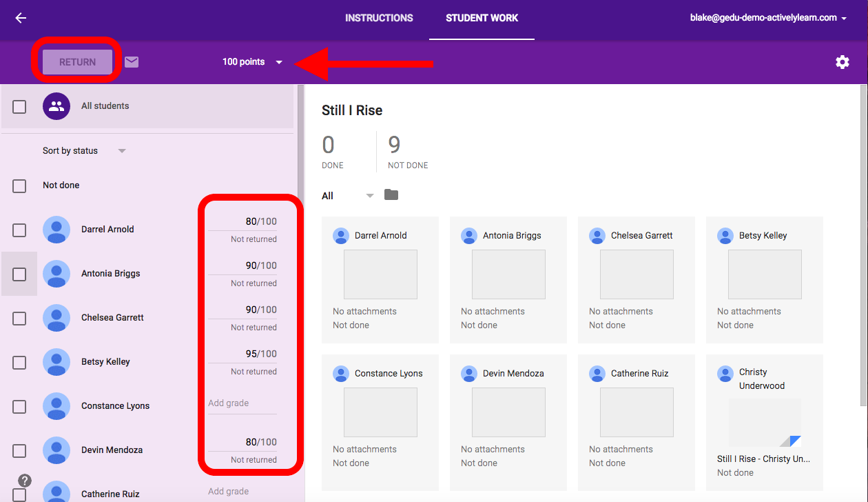
Task: Check the Not done group checkbox
Action: coord(19,186)
